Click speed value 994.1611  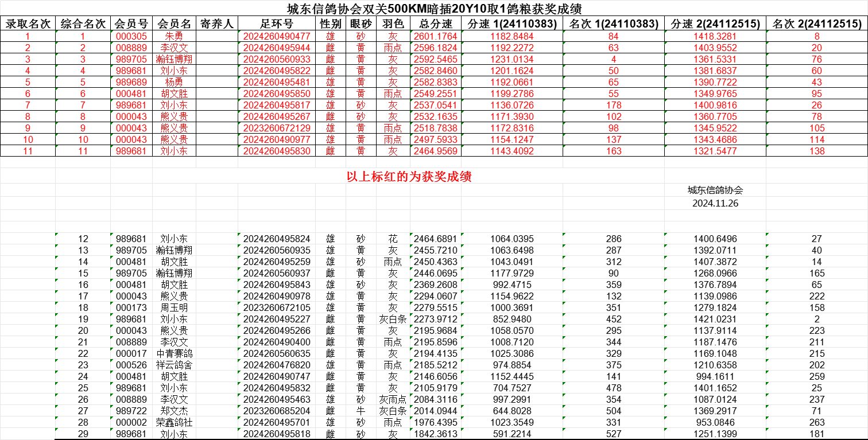[x=715, y=376]
